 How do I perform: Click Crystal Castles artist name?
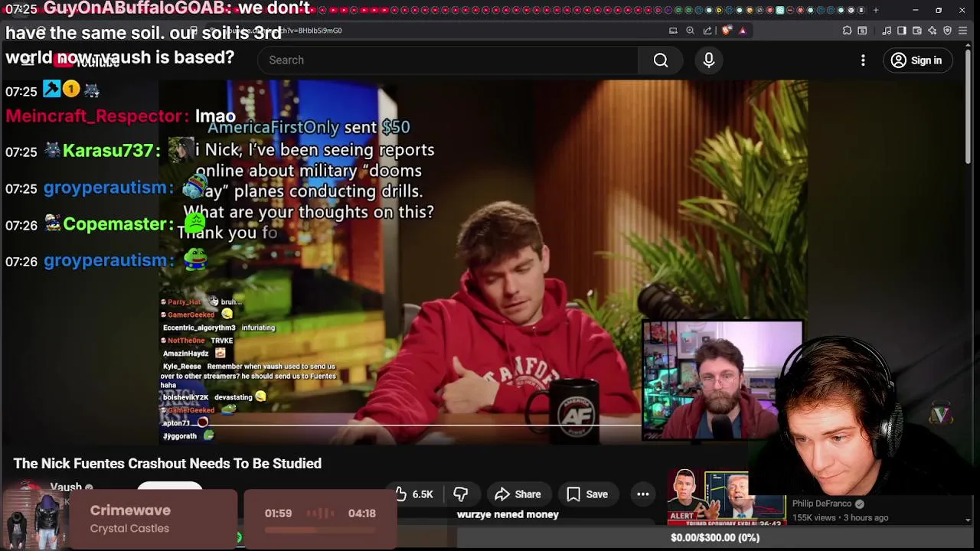[129, 529]
